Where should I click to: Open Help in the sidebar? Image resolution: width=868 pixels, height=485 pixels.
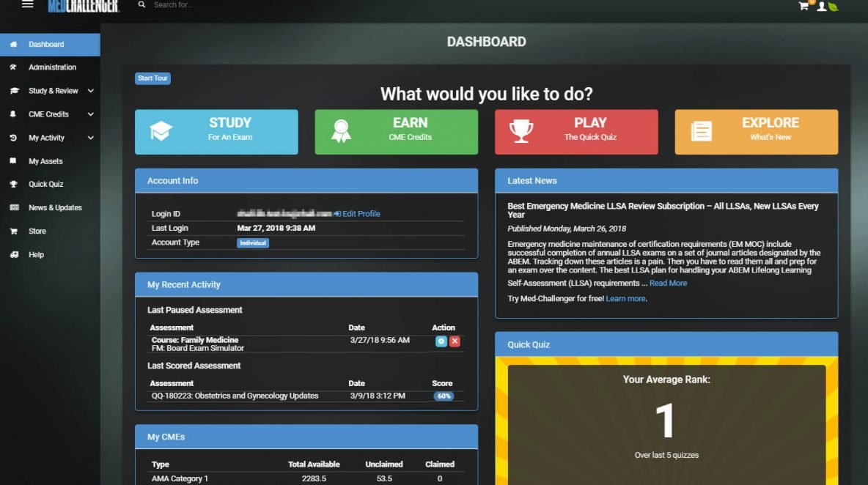[50, 254]
